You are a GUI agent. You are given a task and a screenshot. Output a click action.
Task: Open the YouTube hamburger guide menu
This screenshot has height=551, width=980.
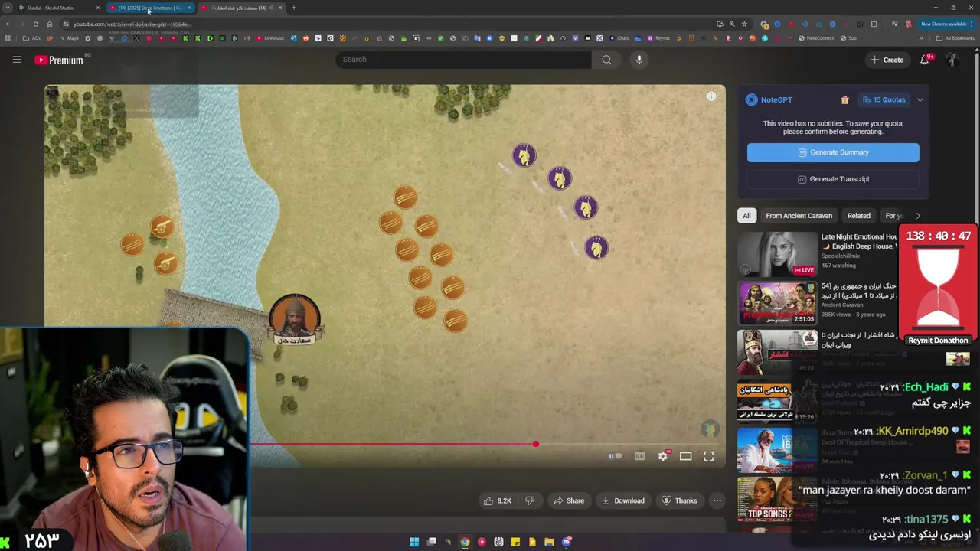tap(17, 60)
